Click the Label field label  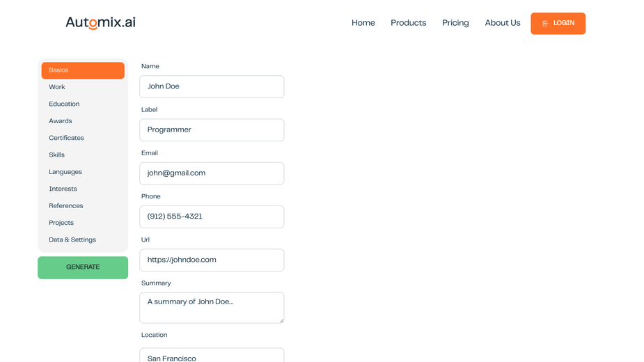[150, 110]
